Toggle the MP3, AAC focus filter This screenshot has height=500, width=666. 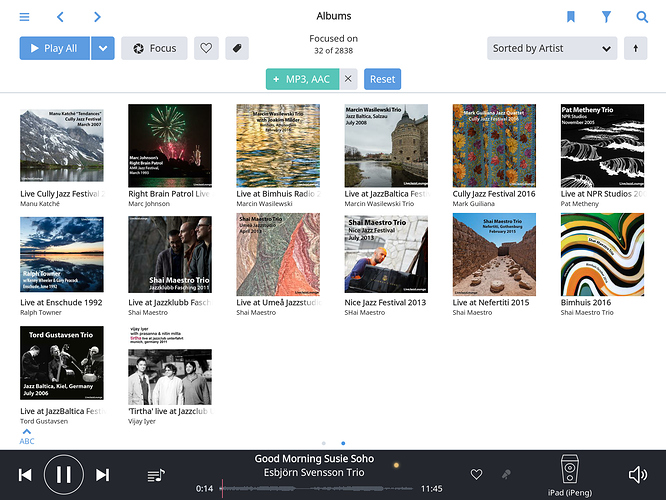click(302, 79)
